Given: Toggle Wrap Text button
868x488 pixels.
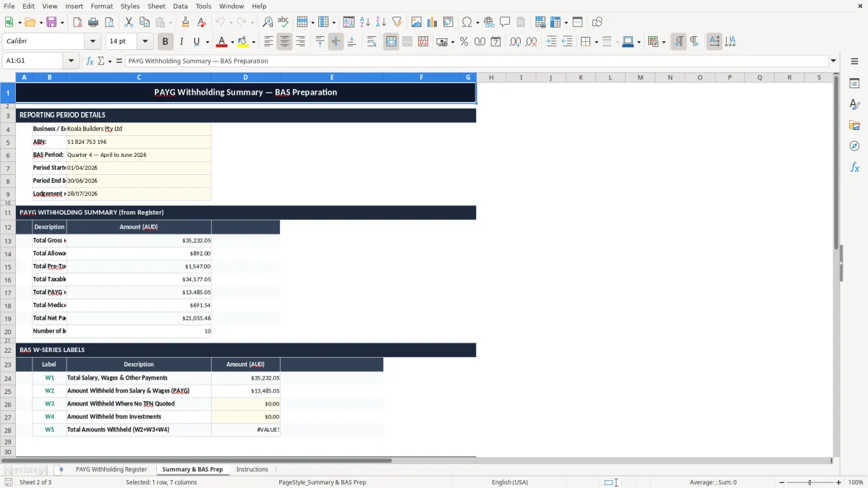Looking at the screenshot, I should [371, 42].
